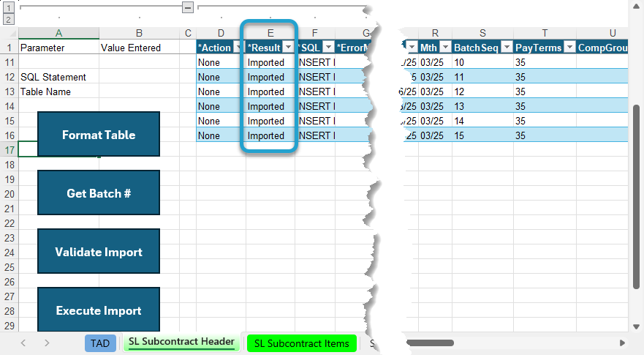Show outline level 1 columns
Viewport: 644px width, 355px height.
coord(8,7)
